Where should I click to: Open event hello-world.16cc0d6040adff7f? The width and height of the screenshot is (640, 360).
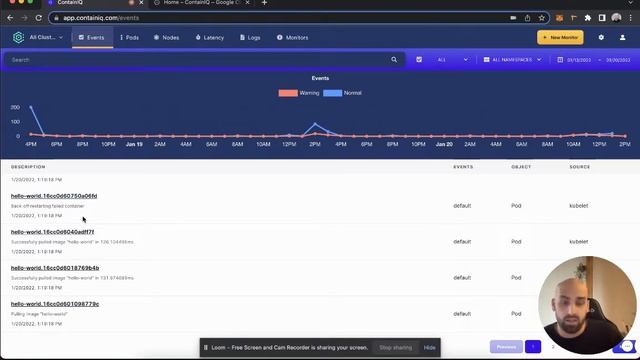point(52,232)
